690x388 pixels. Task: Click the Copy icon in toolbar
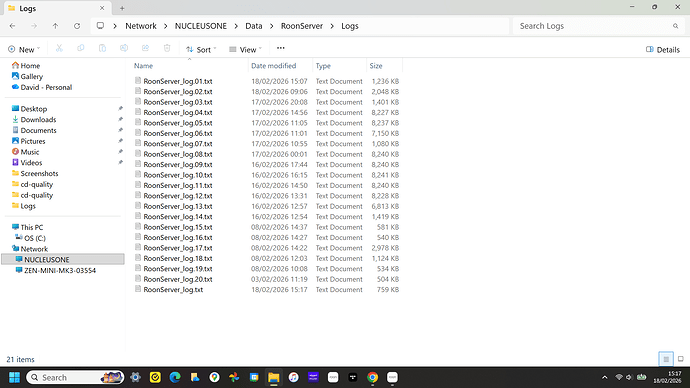point(81,48)
